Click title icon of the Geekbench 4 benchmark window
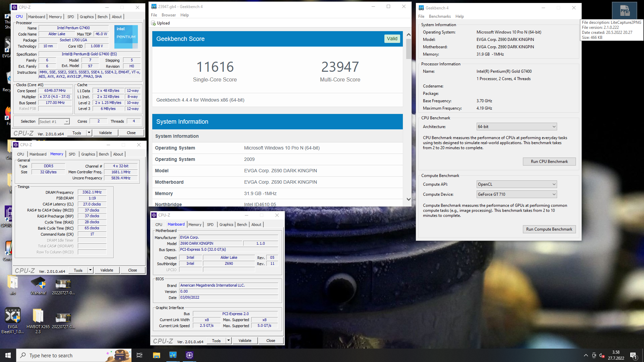Image resolution: width=644 pixels, height=362 pixels. [x=421, y=8]
